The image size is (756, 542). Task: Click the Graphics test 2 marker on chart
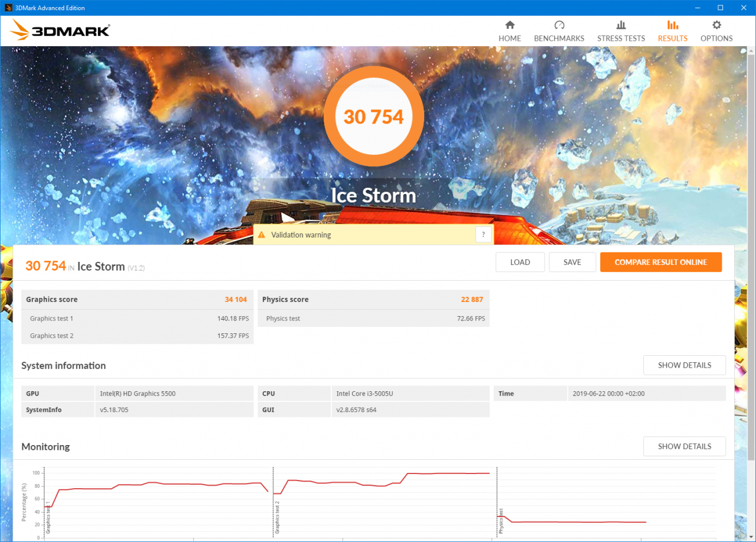point(277,517)
